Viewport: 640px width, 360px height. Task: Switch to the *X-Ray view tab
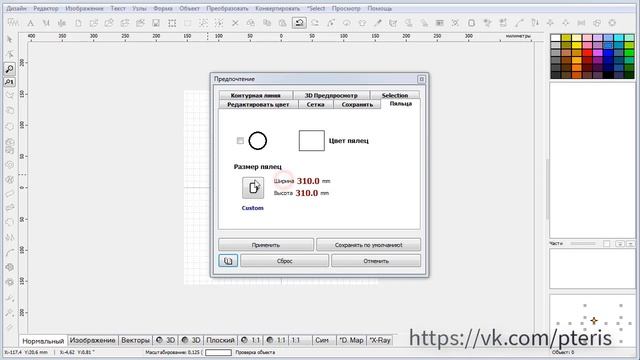(x=380, y=340)
